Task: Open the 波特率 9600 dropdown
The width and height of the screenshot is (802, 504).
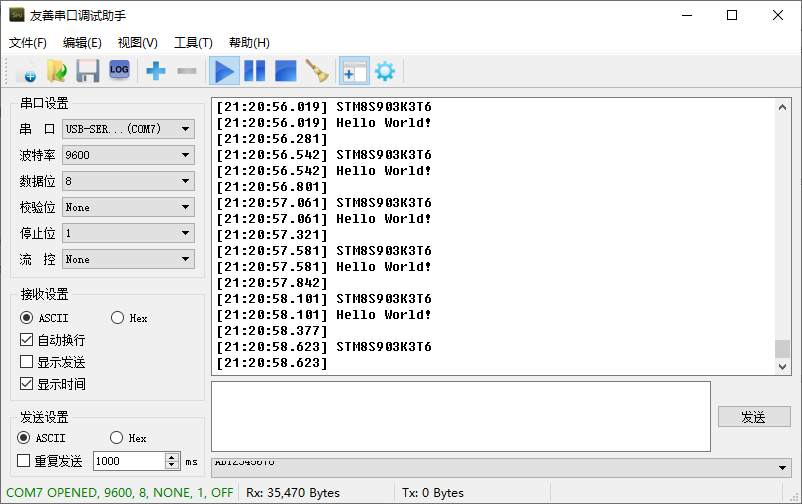Action: point(128,155)
